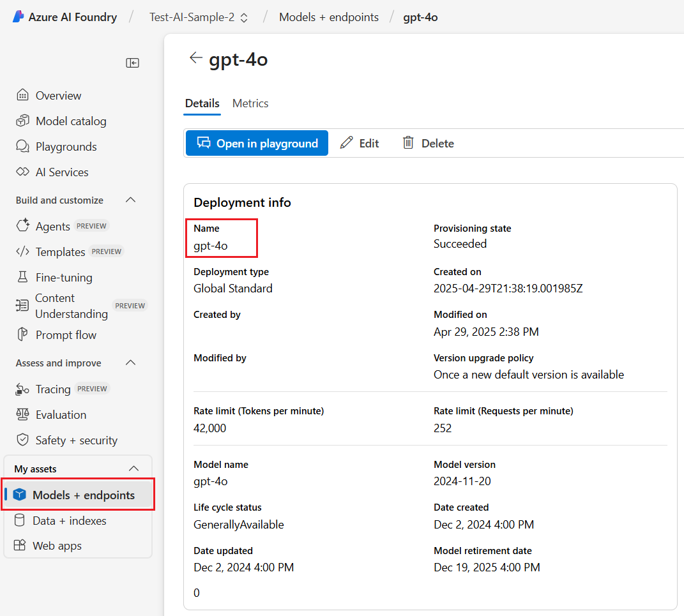
Task: Click the Safety + security shield icon
Action: tap(22, 439)
